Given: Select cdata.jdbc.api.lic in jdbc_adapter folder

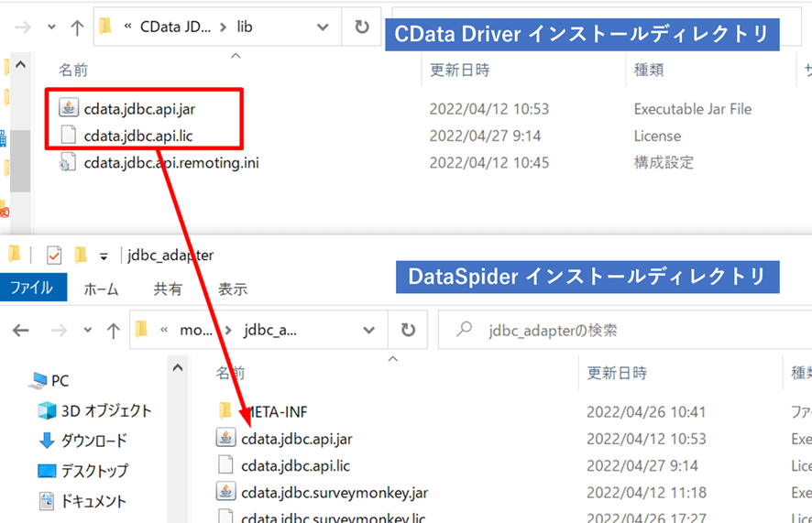Looking at the screenshot, I should [x=296, y=465].
